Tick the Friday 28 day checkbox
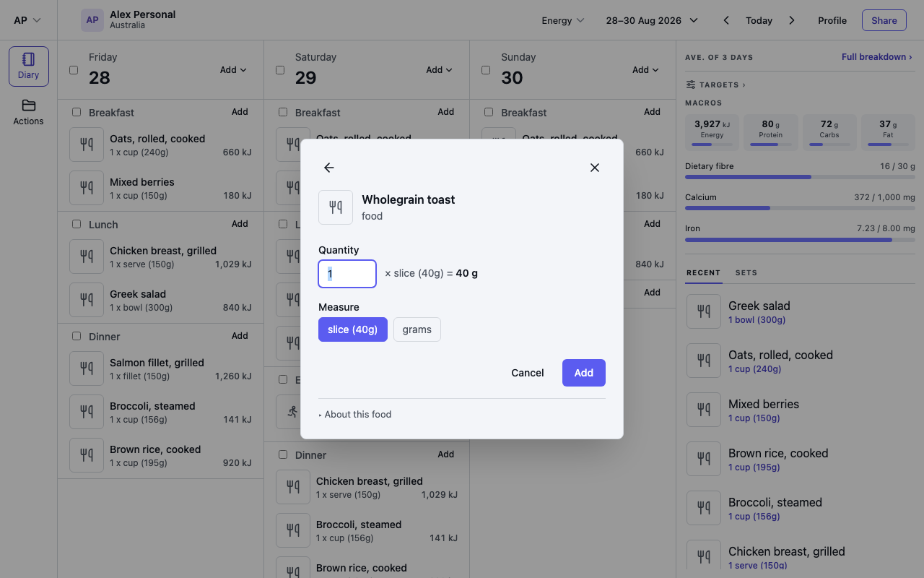 [x=74, y=70]
